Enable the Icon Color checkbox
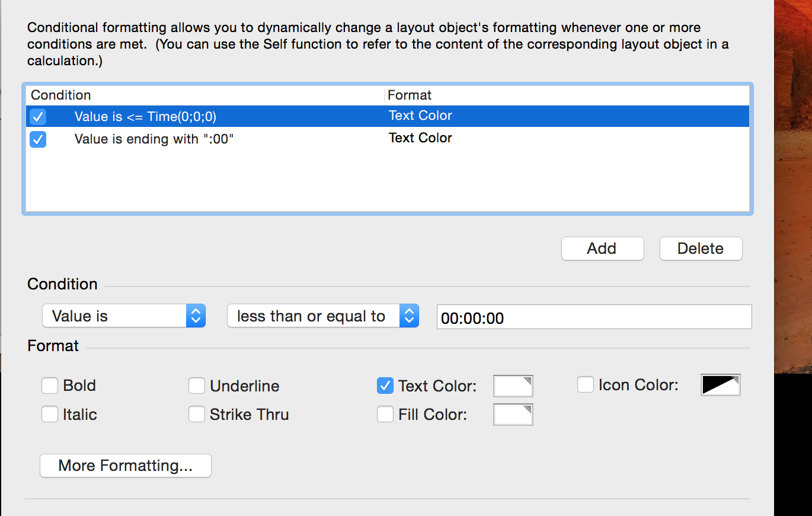Image resolution: width=812 pixels, height=516 pixels. click(586, 385)
